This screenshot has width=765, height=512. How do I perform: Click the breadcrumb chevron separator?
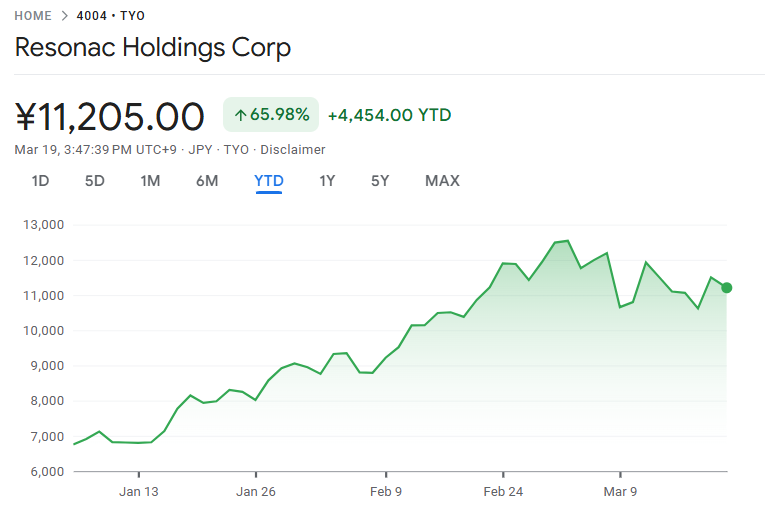pos(64,16)
